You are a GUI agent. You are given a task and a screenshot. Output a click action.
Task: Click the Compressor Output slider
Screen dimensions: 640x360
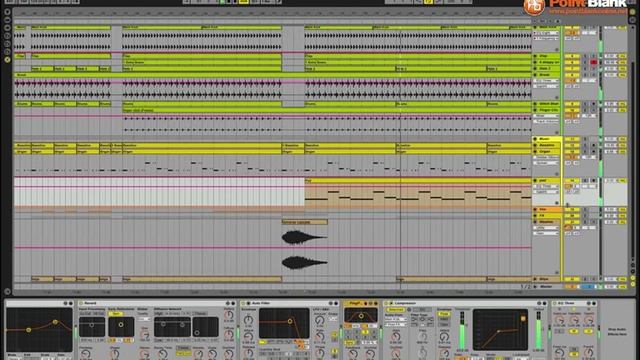539,331
